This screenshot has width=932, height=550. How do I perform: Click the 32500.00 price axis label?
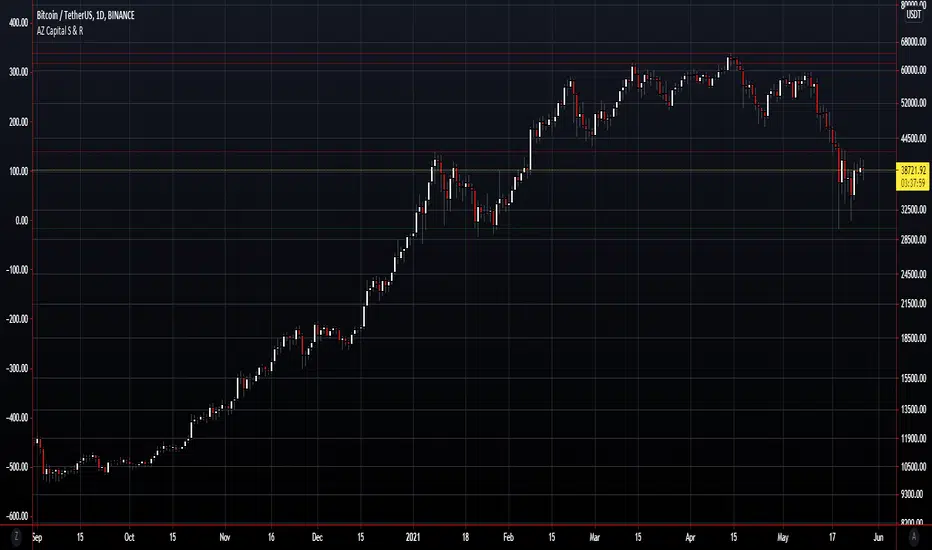(x=913, y=209)
